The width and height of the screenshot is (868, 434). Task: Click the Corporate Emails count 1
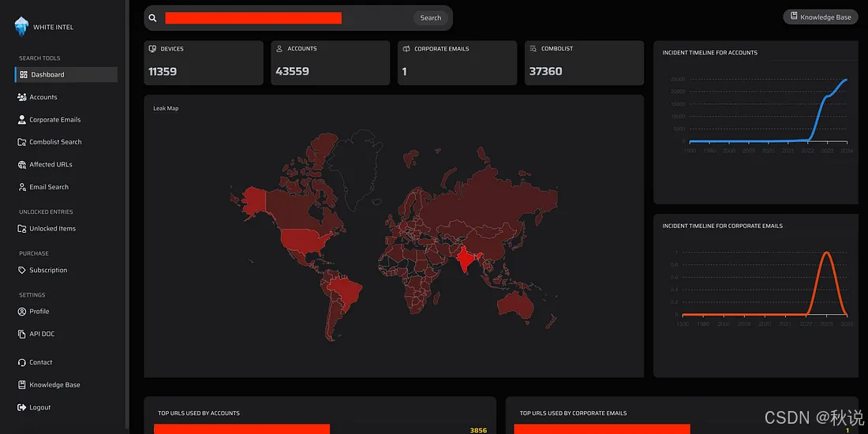(405, 71)
